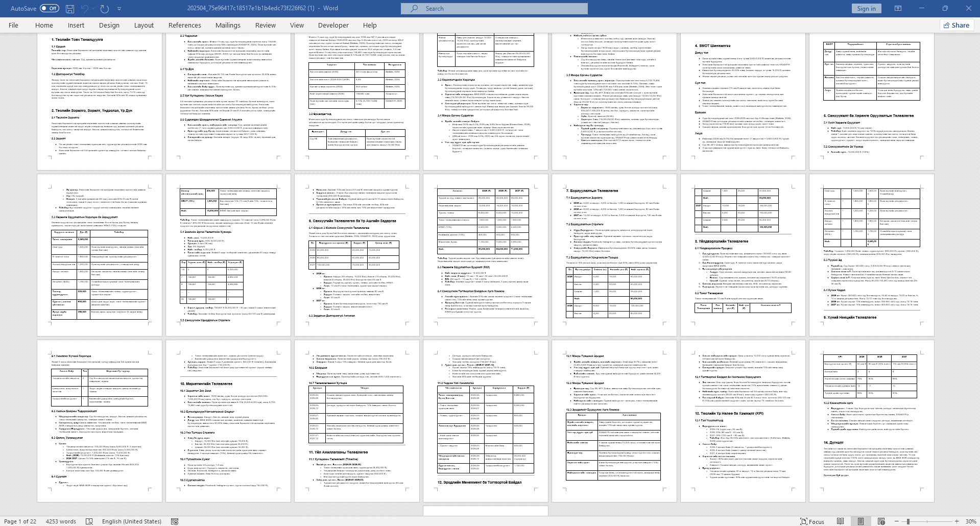Click '5. Санхүүжилт ба Хөрөнгө' heading text
Viewport: 980px width, 526px height.
[x=869, y=116]
